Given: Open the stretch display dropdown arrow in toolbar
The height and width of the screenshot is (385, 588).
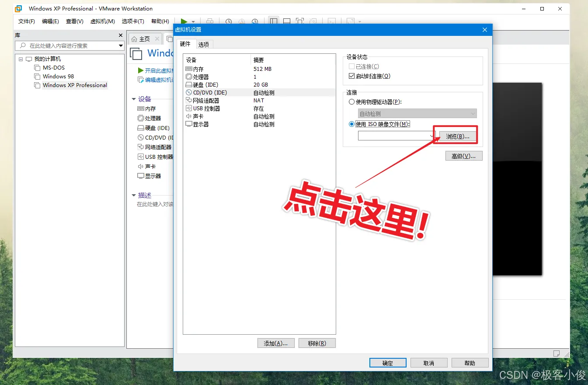Looking at the screenshot, I should [x=360, y=21].
